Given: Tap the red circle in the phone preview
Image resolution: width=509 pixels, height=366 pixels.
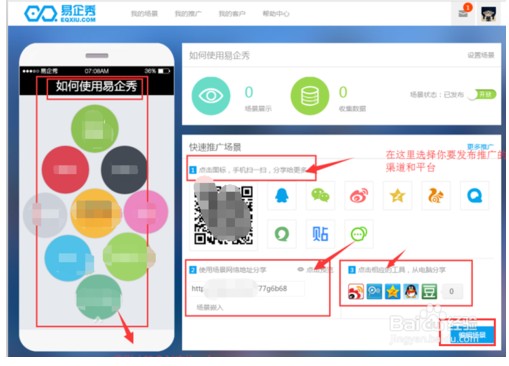Looking at the screenshot, I should [66, 170].
